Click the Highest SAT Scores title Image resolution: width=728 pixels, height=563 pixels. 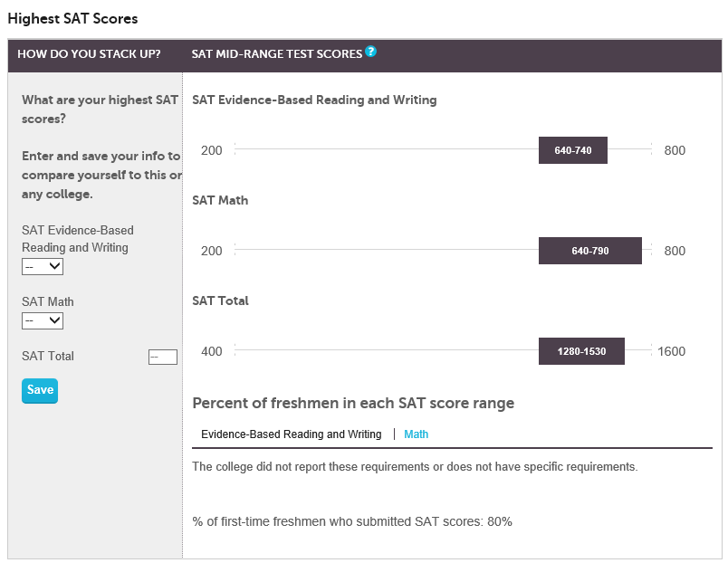click(73, 19)
